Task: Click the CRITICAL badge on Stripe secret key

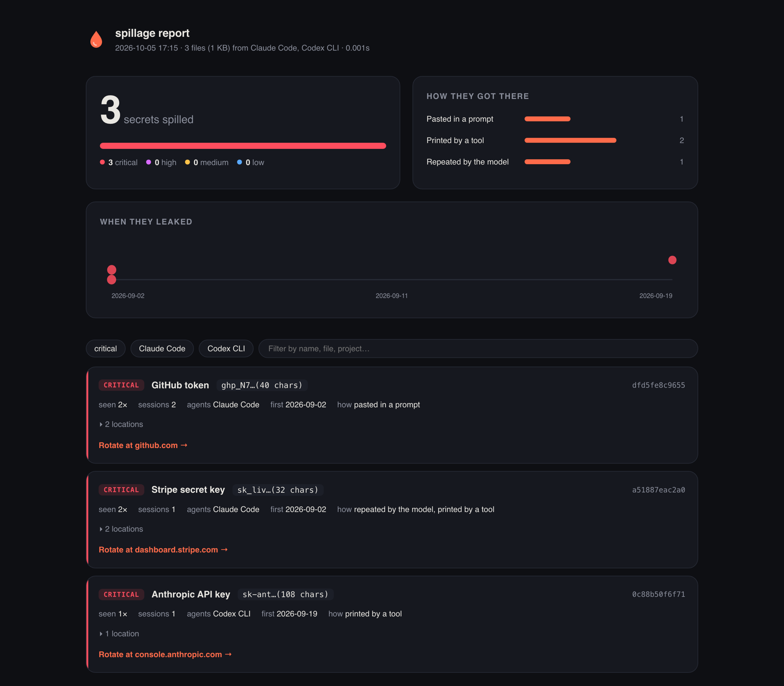Action: pos(121,490)
